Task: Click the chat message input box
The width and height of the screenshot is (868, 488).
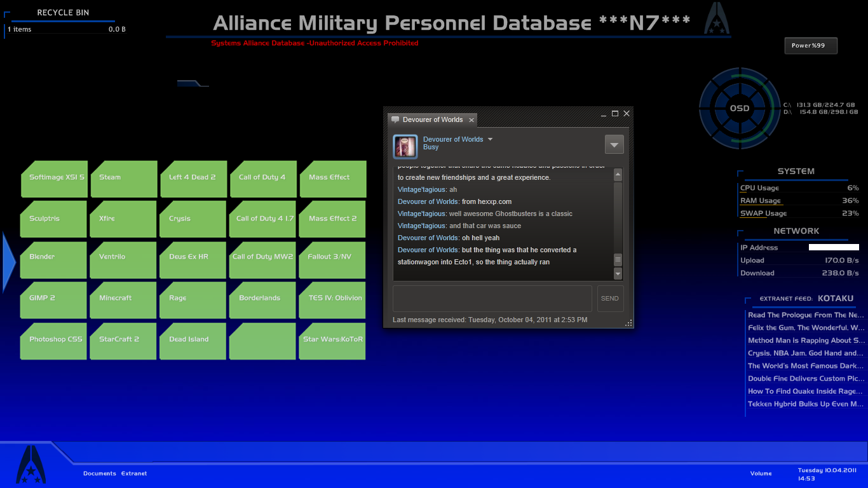Action: (492, 298)
